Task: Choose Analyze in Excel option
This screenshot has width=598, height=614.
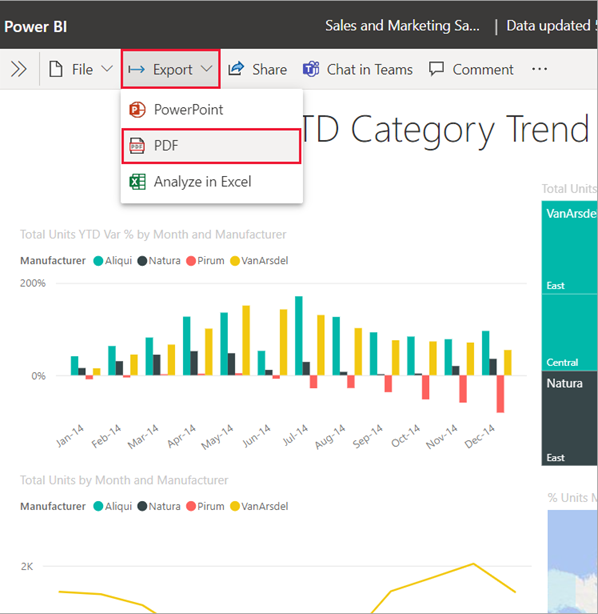Action: coord(211,182)
